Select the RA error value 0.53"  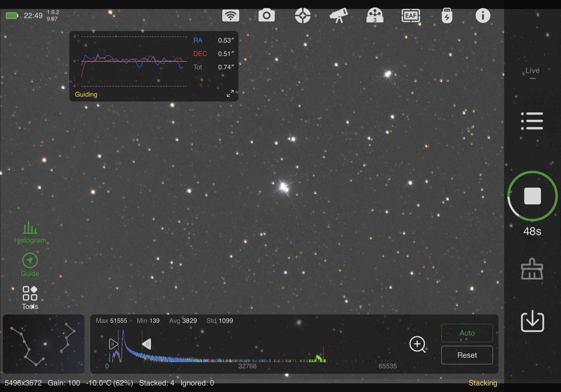(x=226, y=40)
